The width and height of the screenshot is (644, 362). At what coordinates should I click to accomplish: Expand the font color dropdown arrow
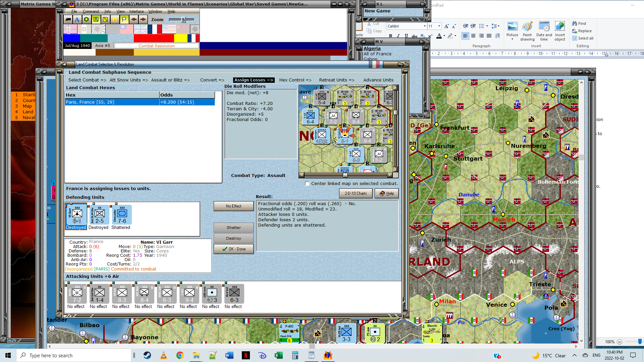[444, 36]
